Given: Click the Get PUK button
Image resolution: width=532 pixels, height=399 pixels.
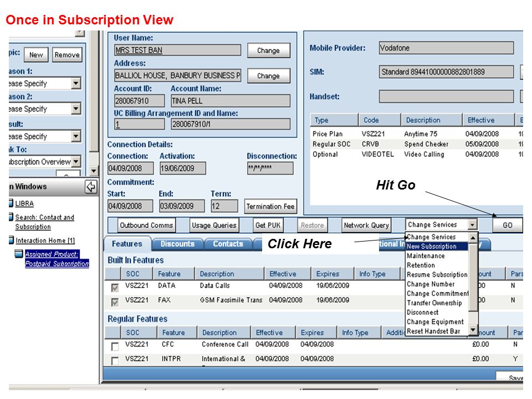Looking at the screenshot, I should [268, 226].
